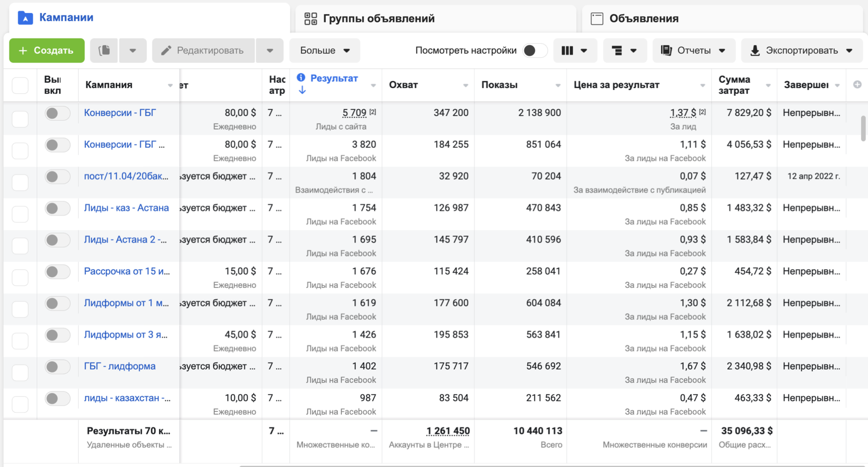Click the vertical scrollbar on the right
Viewport: 868px width, 467px height.
coord(863,128)
